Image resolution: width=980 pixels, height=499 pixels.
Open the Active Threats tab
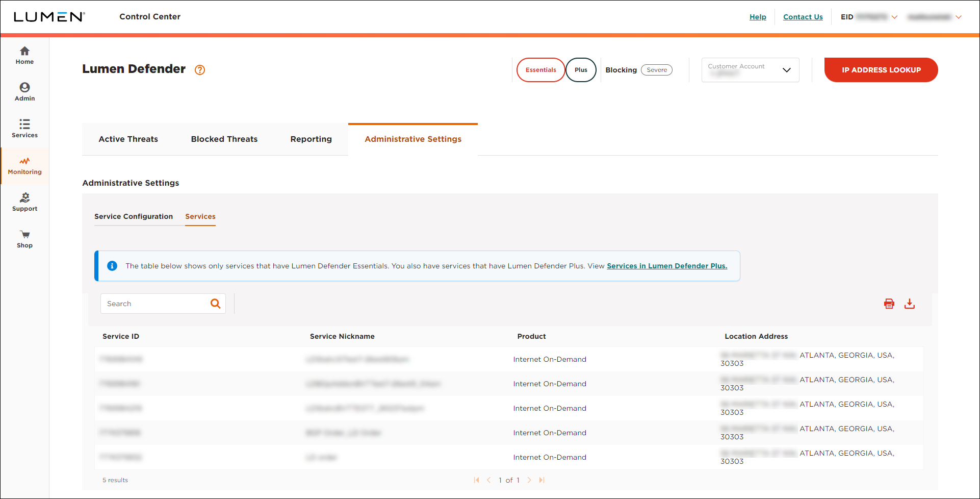click(x=128, y=139)
